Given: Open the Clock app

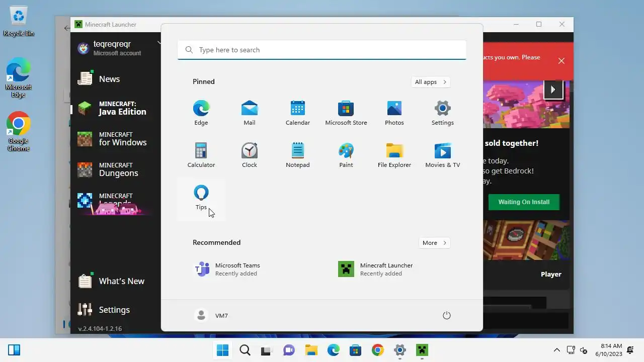Looking at the screenshot, I should point(249,155).
